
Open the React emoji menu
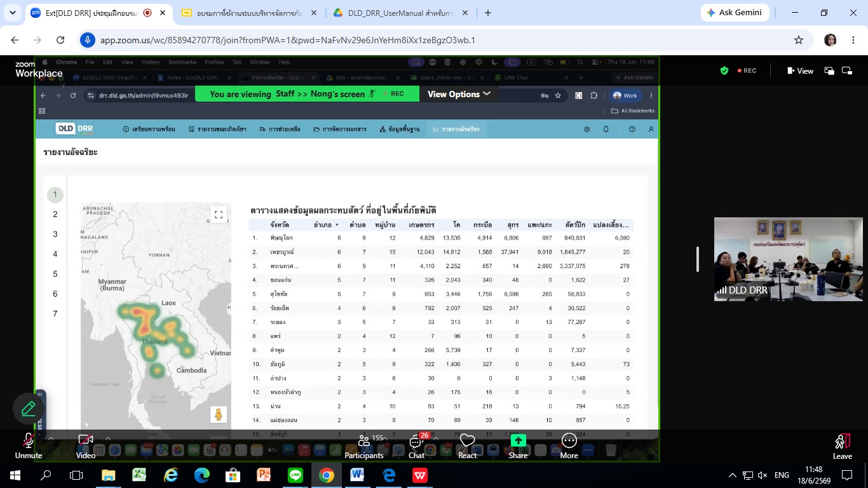[x=468, y=446]
